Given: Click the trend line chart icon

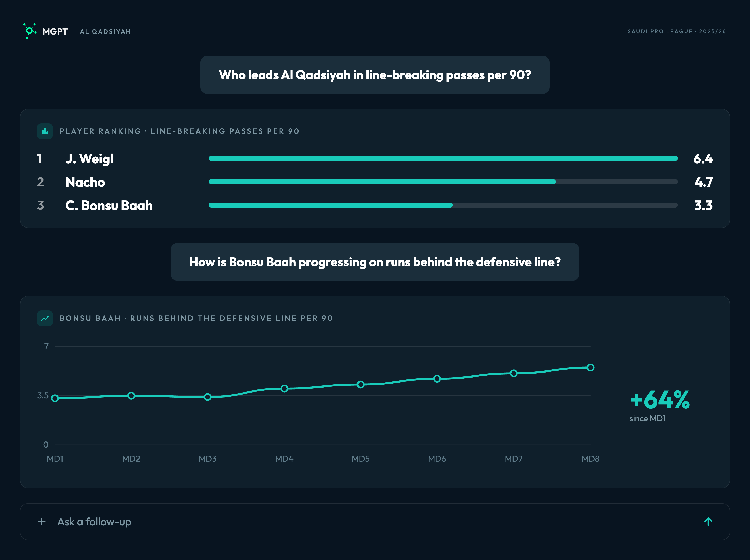Looking at the screenshot, I should click(45, 318).
